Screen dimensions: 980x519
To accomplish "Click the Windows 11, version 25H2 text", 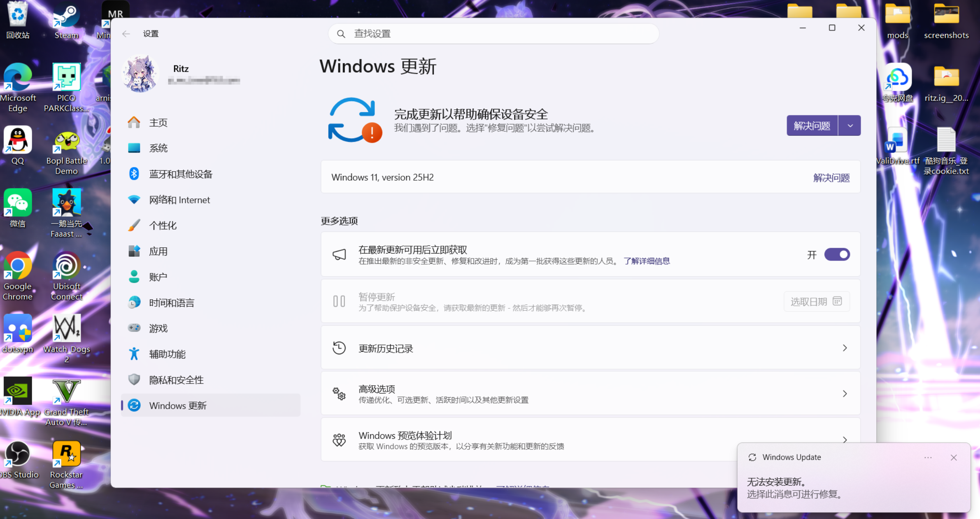I will [382, 177].
